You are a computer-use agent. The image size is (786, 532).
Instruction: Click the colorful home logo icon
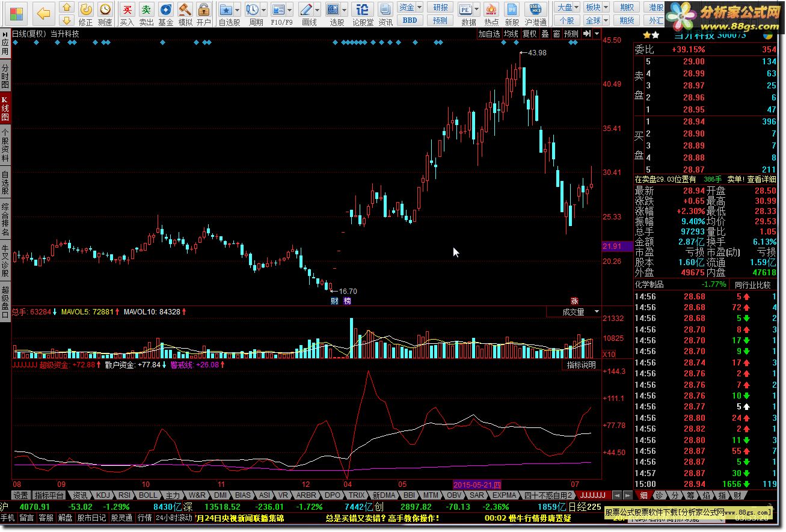[17, 13]
